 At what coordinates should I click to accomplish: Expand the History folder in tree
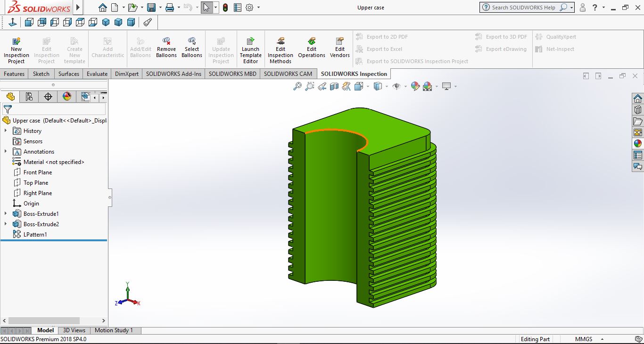6,131
